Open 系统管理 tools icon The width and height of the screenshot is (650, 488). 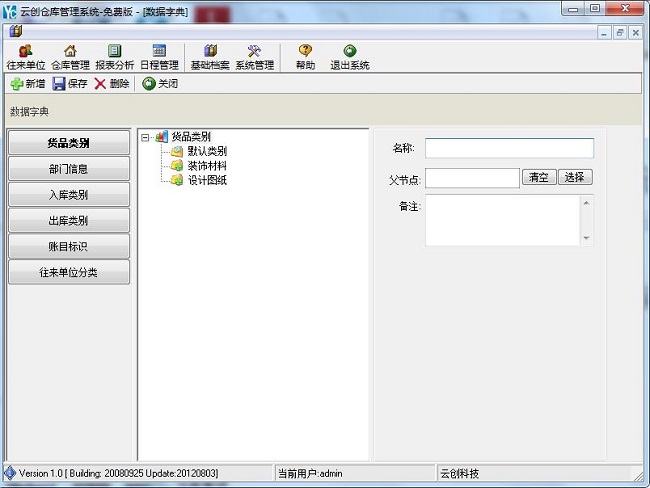coord(254,51)
